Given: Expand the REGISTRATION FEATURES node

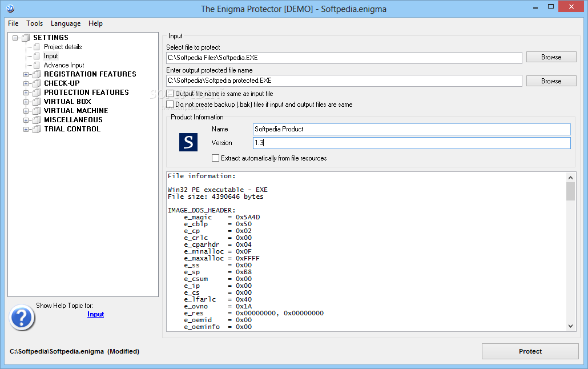Looking at the screenshot, I should (26, 74).
